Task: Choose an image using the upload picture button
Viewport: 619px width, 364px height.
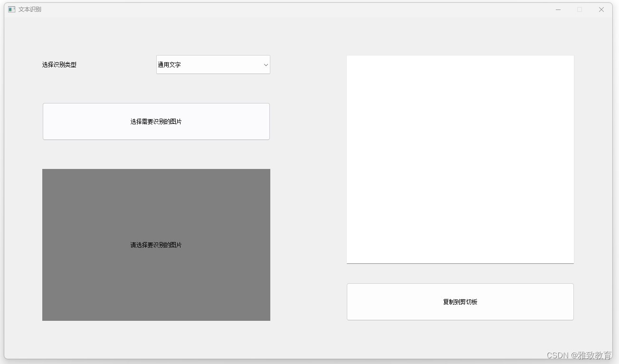Action: point(156,121)
